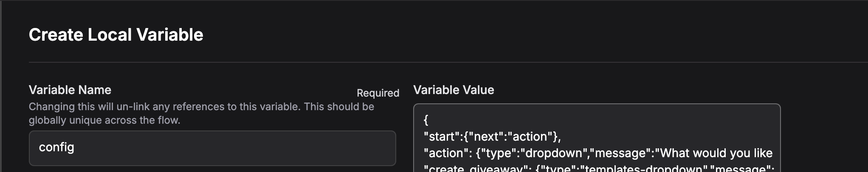Click the "start" key in the JSON
Viewport: 868px width, 172px height.
pos(441,136)
